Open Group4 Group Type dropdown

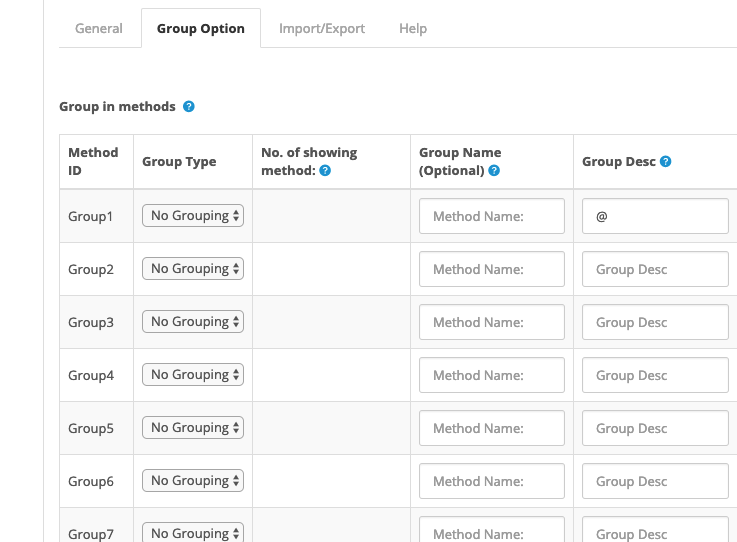coord(193,375)
